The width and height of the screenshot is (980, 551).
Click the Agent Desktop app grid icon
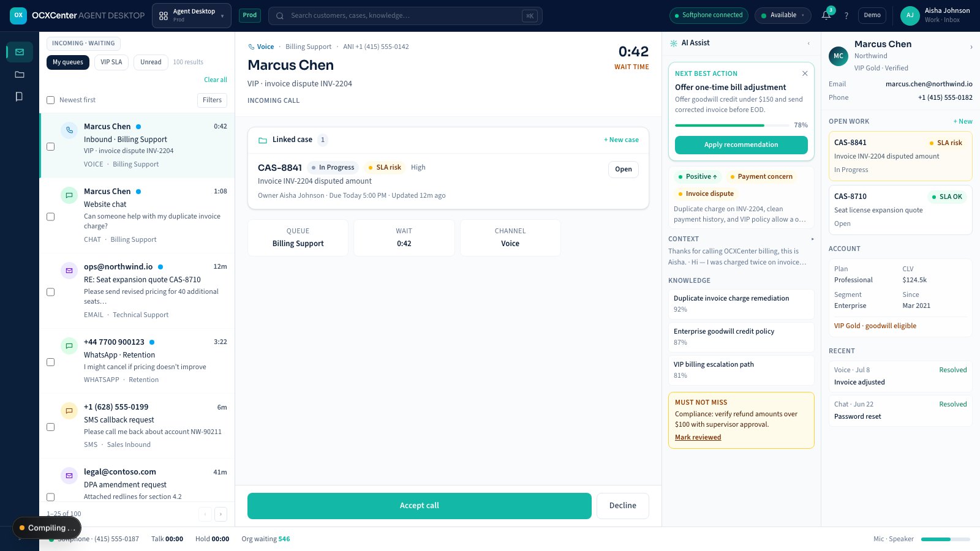(x=164, y=16)
